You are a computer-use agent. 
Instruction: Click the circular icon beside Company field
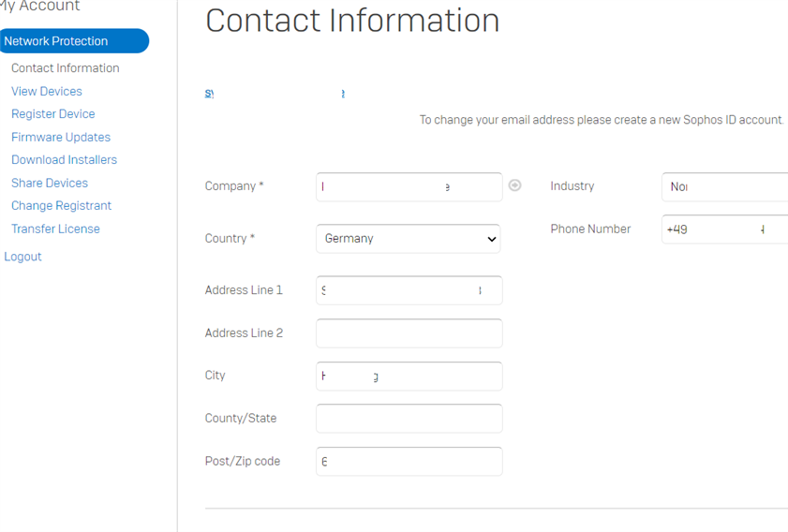click(x=514, y=185)
